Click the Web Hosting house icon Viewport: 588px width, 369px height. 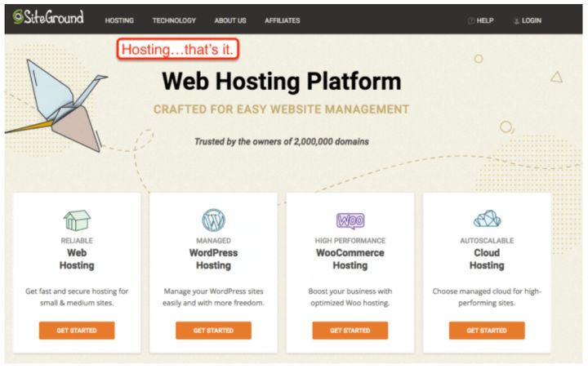point(77,220)
